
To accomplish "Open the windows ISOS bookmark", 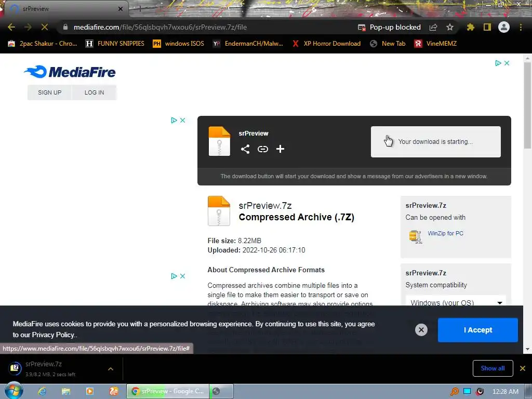I will (179, 44).
